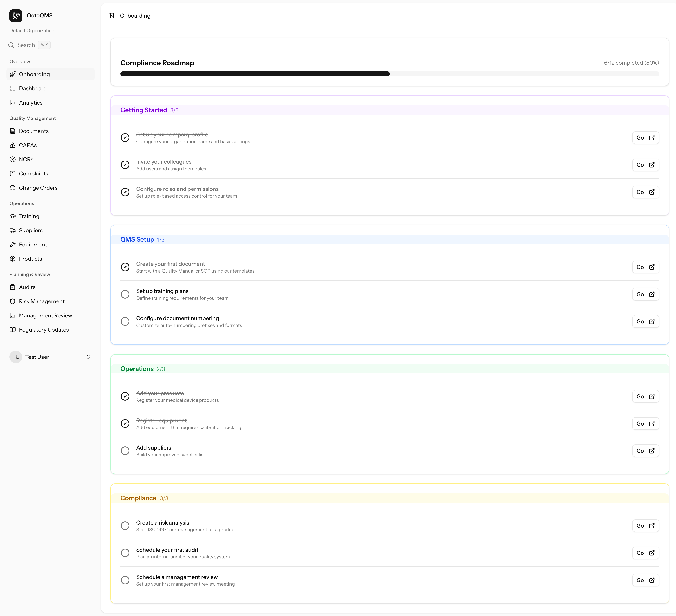Click the CAPAs warning triangle icon

13,145
